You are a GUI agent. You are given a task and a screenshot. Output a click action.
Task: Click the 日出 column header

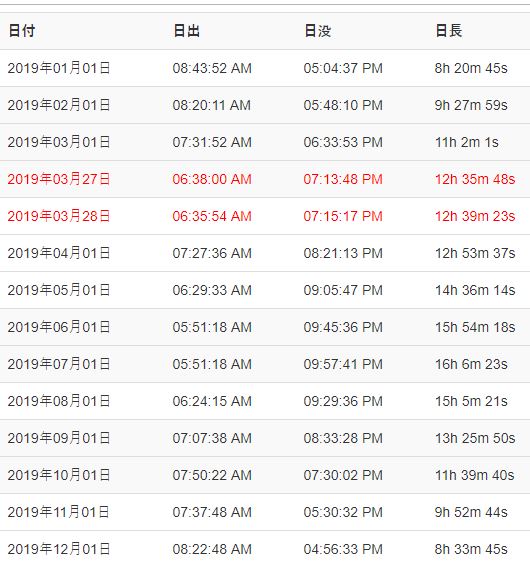(x=186, y=31)
